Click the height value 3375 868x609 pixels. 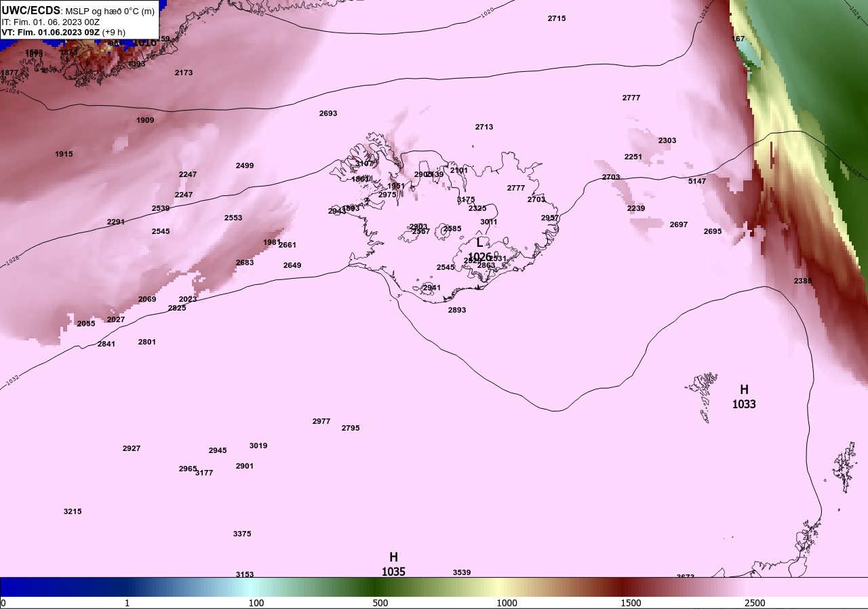(x=242, y=534)
